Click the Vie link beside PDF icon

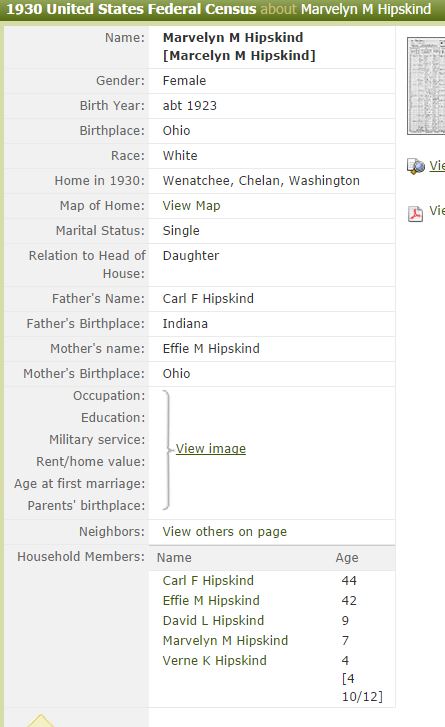pyautogui.click(x=437, y=210)
